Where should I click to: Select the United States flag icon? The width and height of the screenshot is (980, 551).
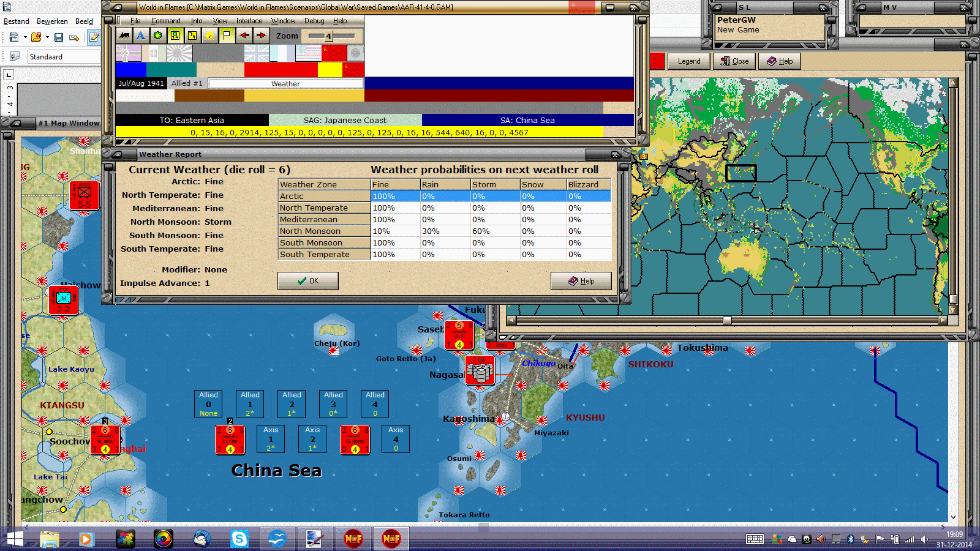308,53
